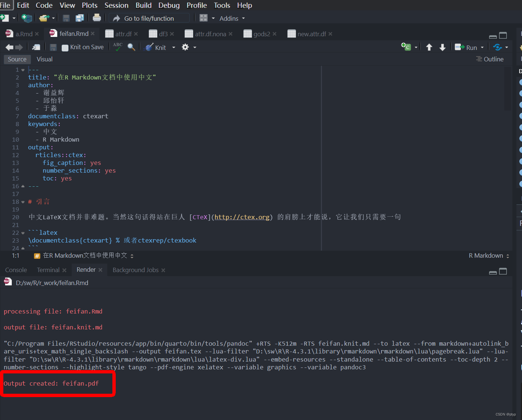Click the "Output created: feifan.pdf" message

click(x=51, y=383)
